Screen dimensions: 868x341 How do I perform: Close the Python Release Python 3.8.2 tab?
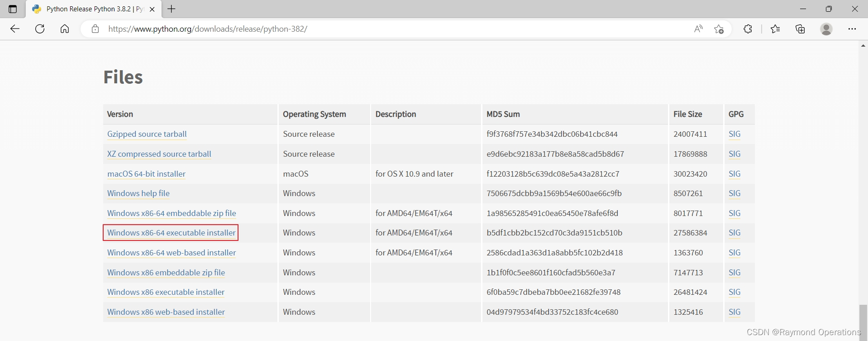[x=153, y=9]
